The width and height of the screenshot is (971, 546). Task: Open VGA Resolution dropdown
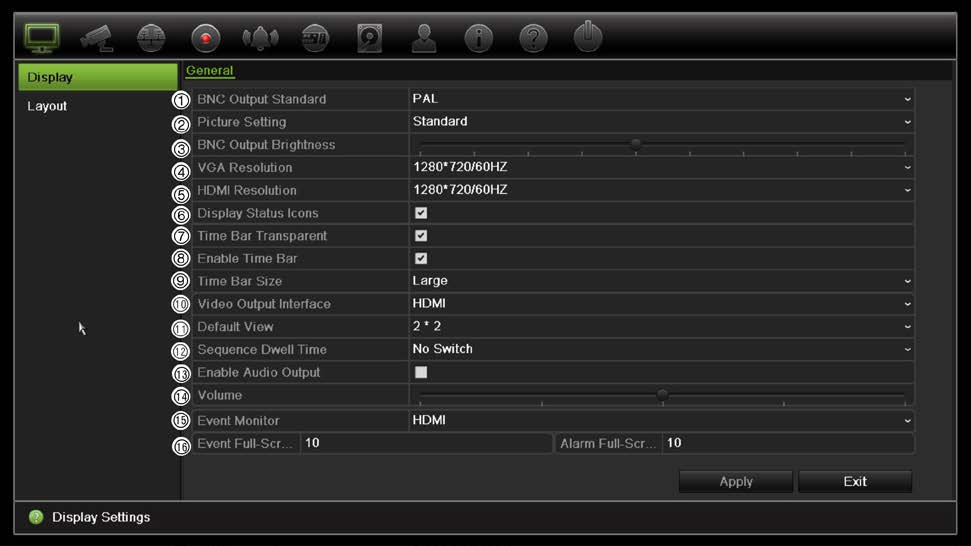click(661, 167)
